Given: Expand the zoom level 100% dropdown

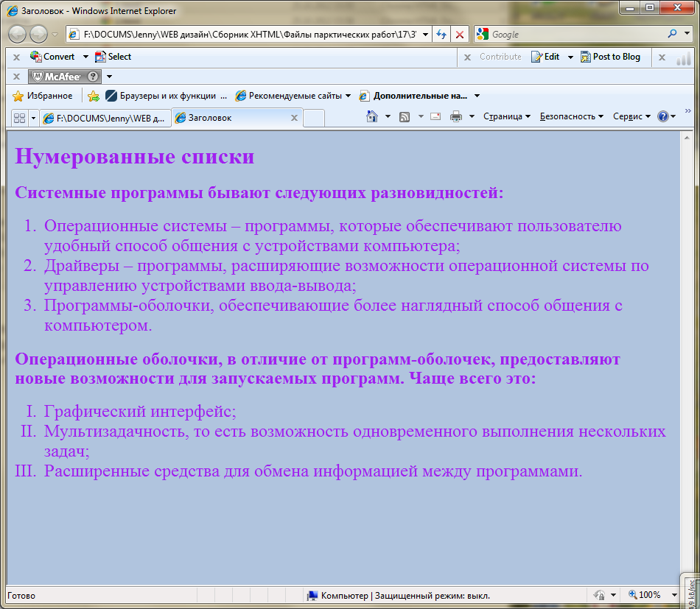Looking at the screenshot, I should (675, 595).
